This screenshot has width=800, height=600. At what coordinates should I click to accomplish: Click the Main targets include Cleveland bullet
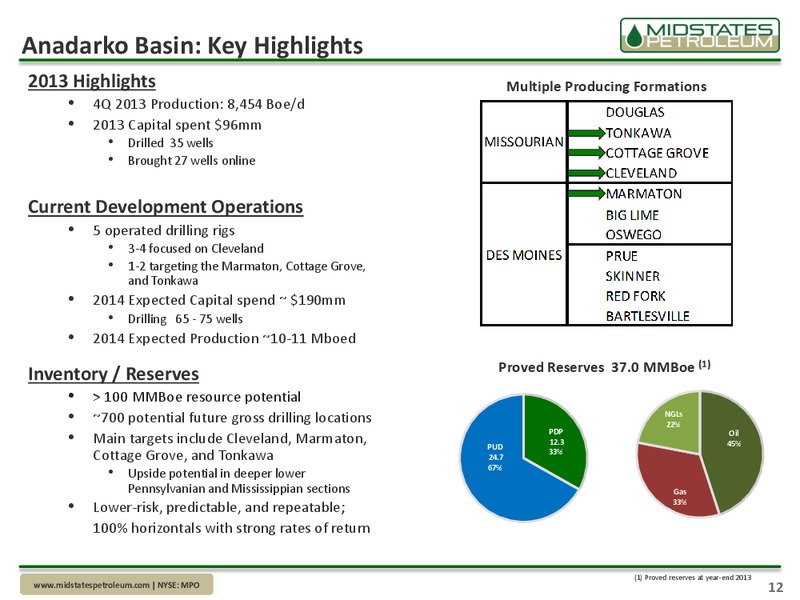coord(230,446)
